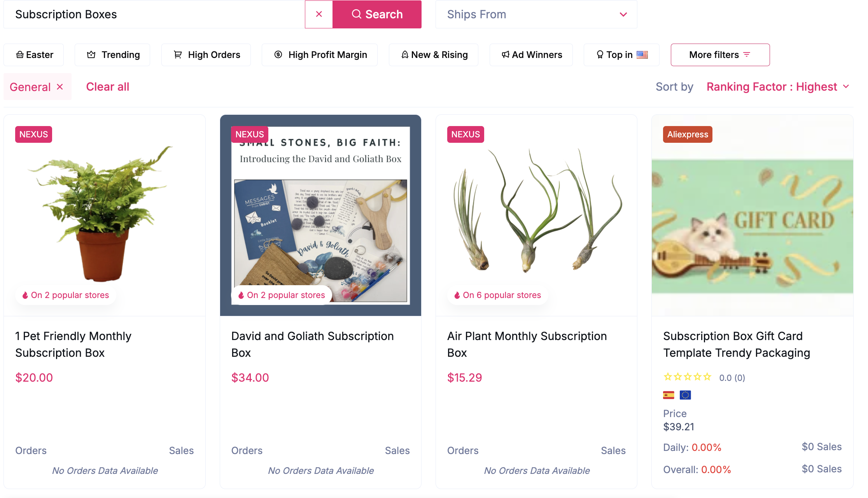Click the Search button
This screenshot has width=868, height=498.
point(376,14)
